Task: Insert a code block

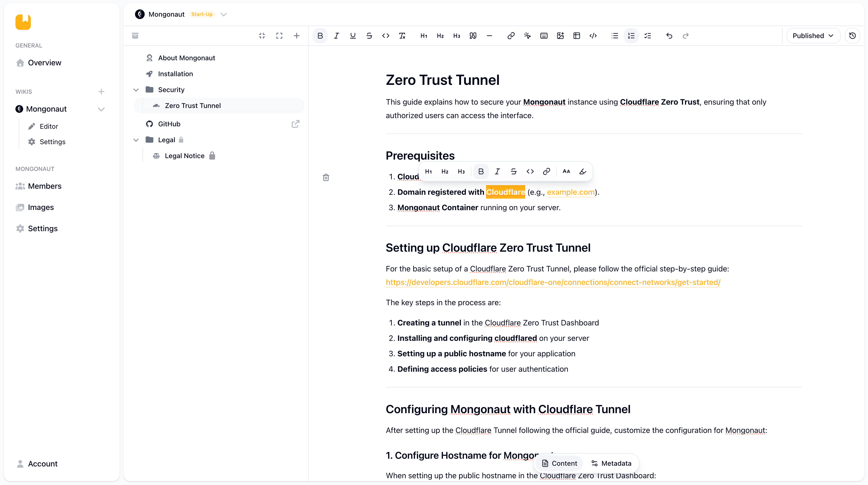Action: pos(593,36)
